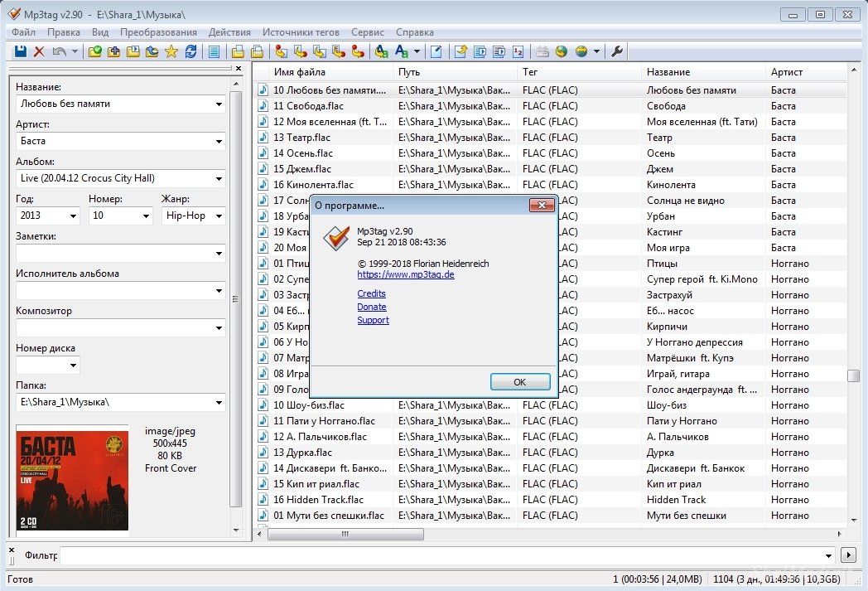Screen dimensions: 868x591
Task: Expand the Композитор dropdown
Action: click(219, 328)
